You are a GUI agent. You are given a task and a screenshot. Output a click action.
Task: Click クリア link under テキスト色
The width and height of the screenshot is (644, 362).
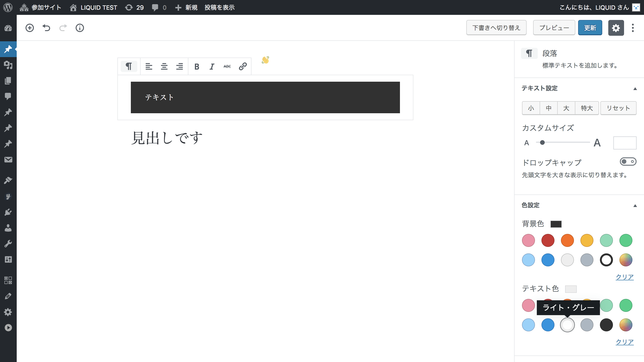(625, 342)
